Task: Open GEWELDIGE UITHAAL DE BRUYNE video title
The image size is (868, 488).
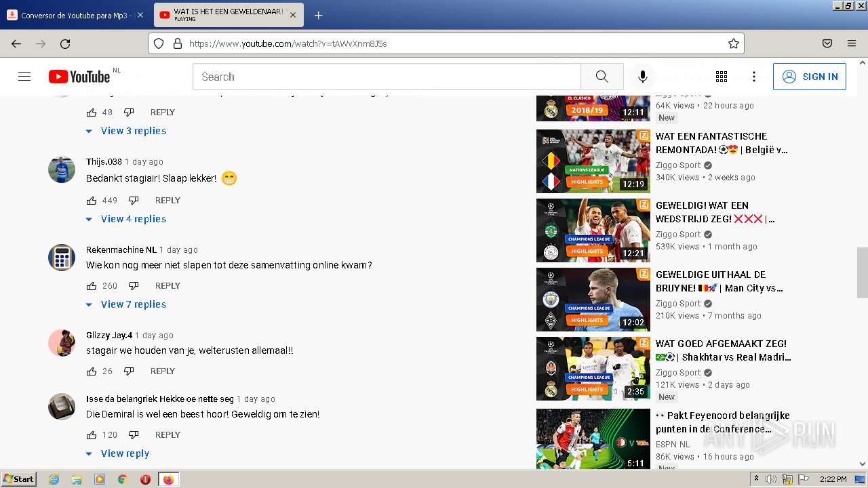Action: pos(719,281)
